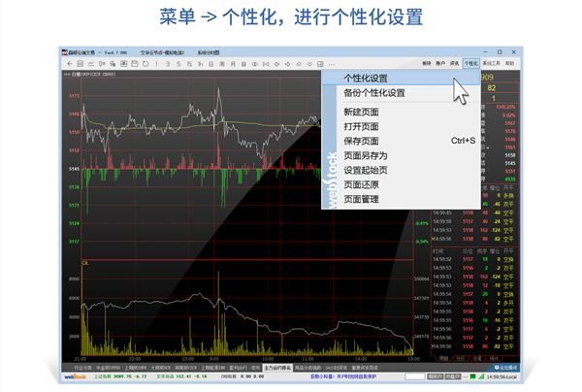Click 设置起始页 menu entry

click(x=365, y=171)
